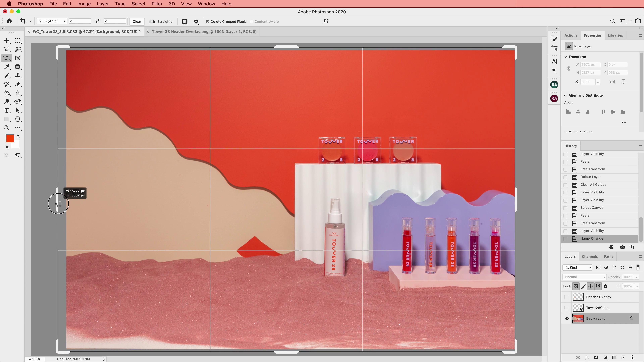This screenshot has width=644, height=362.
Task: Delete the current history state
Action: pos(632,247)
